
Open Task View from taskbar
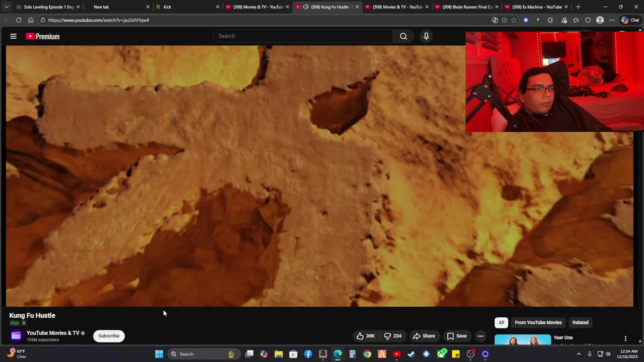pos(250,354)
